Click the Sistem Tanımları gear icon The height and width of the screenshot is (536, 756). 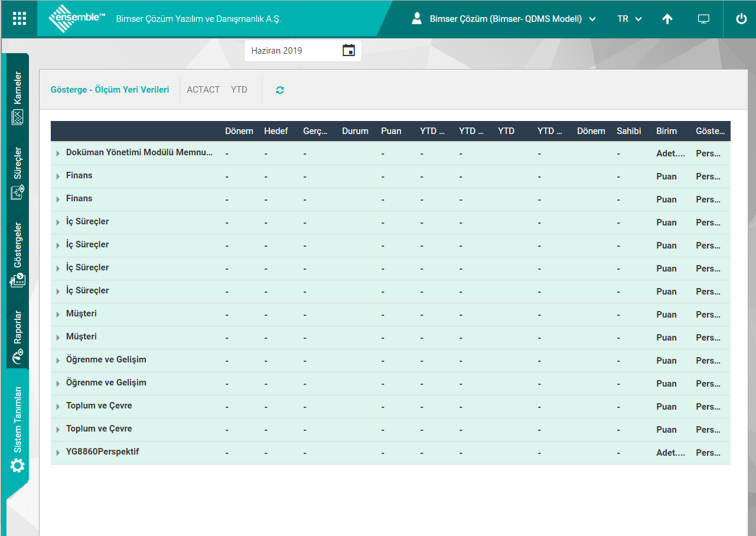click(18, 465)
